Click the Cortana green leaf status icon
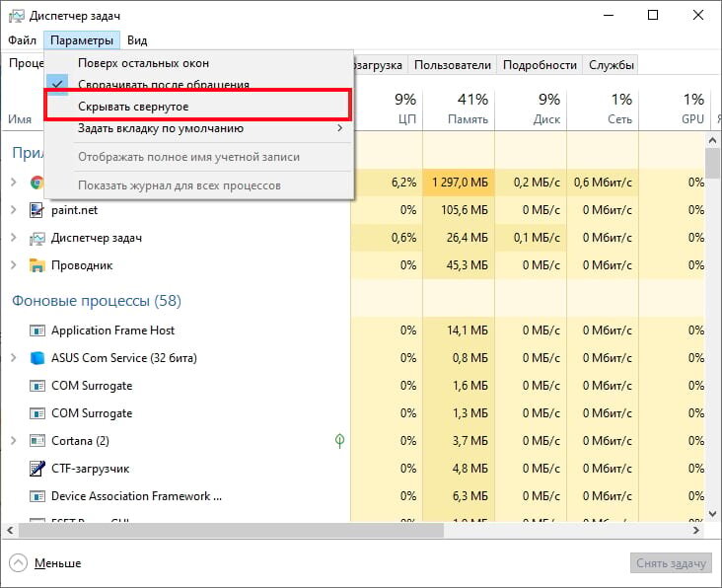Screen dimensions: 722x588 point(339,441)
